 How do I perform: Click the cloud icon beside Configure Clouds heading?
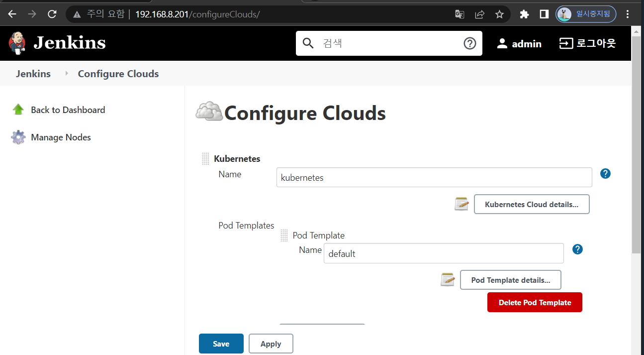(x=209, y=111)
